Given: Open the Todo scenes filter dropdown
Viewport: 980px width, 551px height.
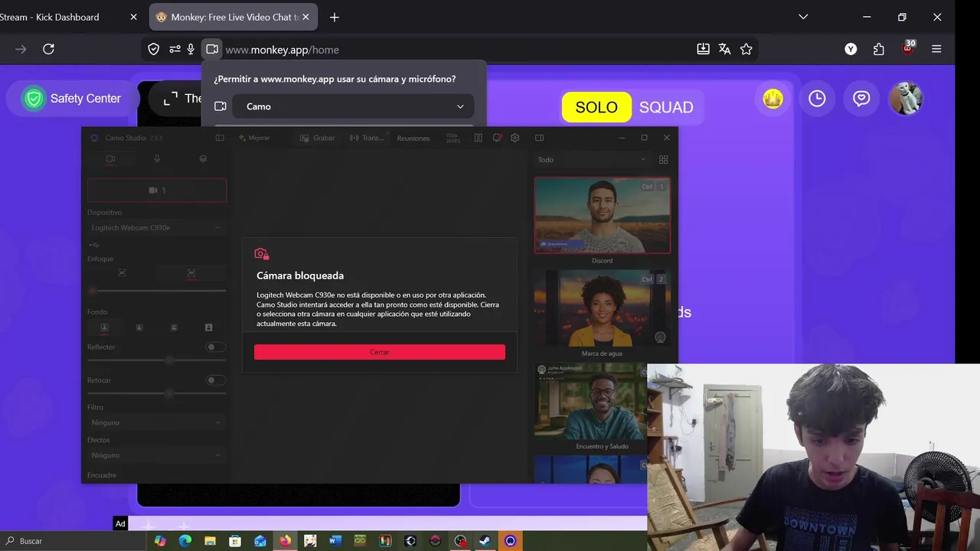Looking at the screenshot, I should click(x=592, y=160).
